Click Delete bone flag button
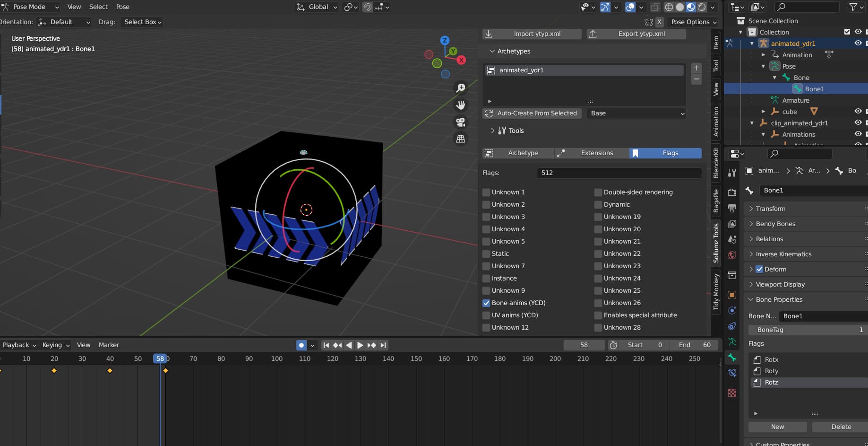 click(841, 427)
